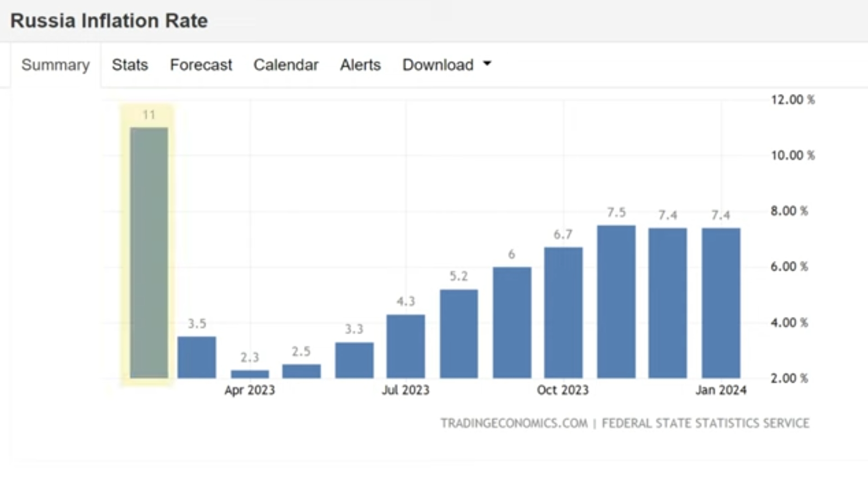This screenshot has height=492, width=868.
Task: Click the Oct 2023 axis label
Action: (563, 390)
